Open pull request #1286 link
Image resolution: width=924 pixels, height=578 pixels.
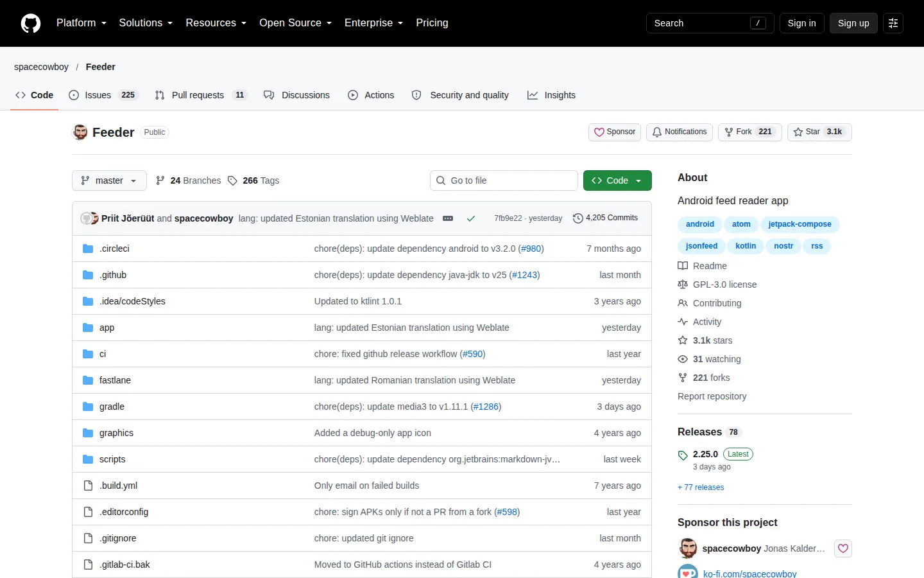coord(486,407)
